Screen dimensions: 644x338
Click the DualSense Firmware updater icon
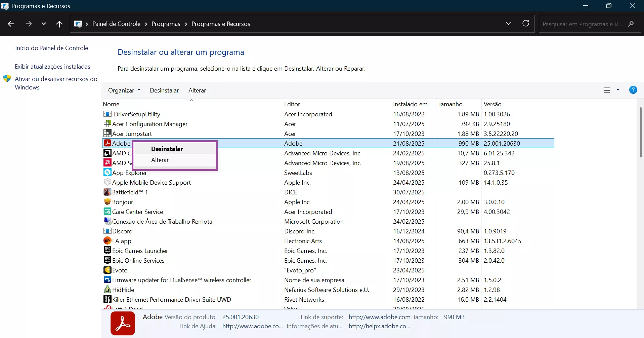pos(107,280)
